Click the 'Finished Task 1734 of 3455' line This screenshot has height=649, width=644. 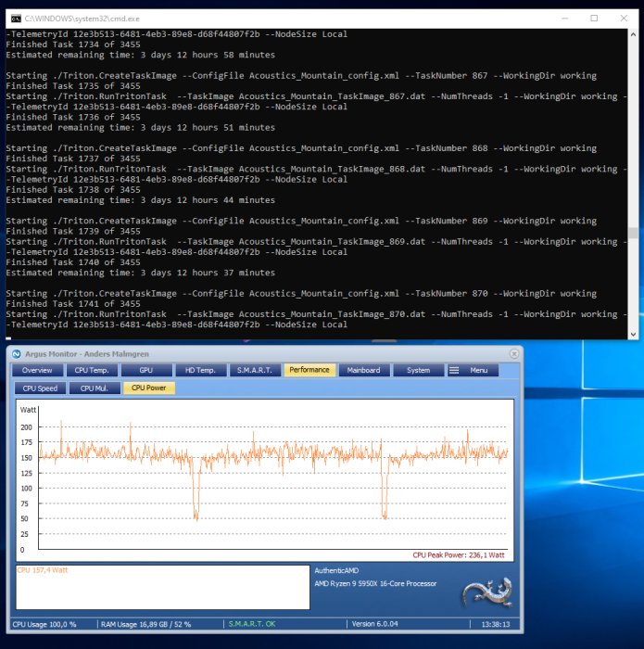click(73, 45)
